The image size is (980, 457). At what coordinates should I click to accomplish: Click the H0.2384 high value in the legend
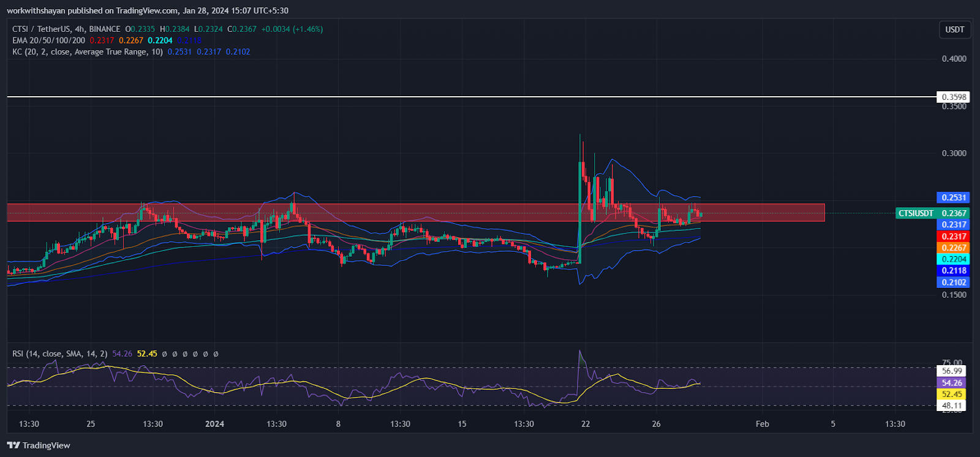[175, 29]
